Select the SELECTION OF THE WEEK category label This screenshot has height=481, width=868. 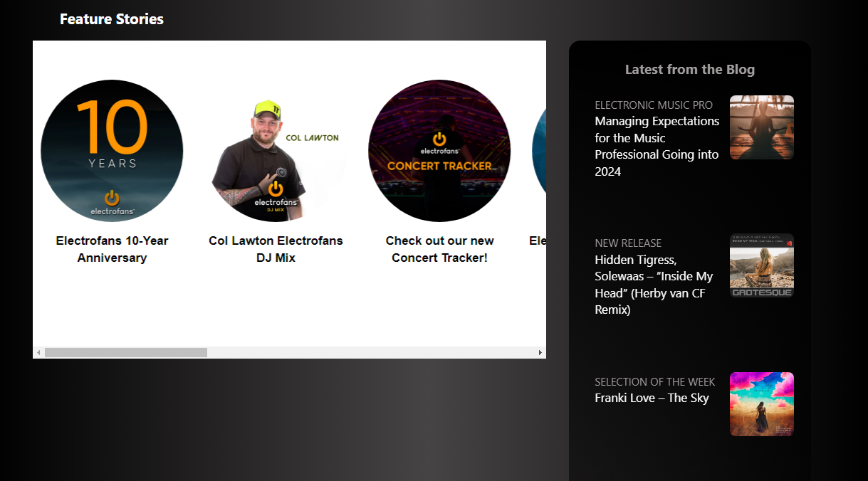tap(655, 381)
